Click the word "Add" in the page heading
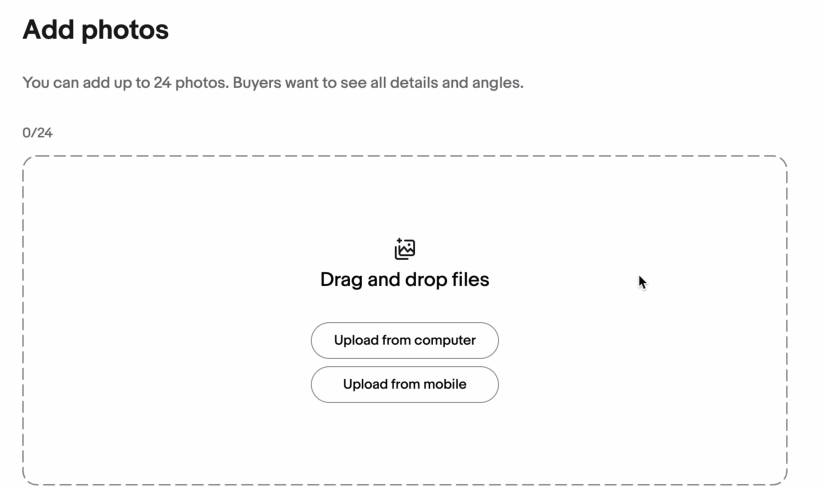 pos(47,30)
